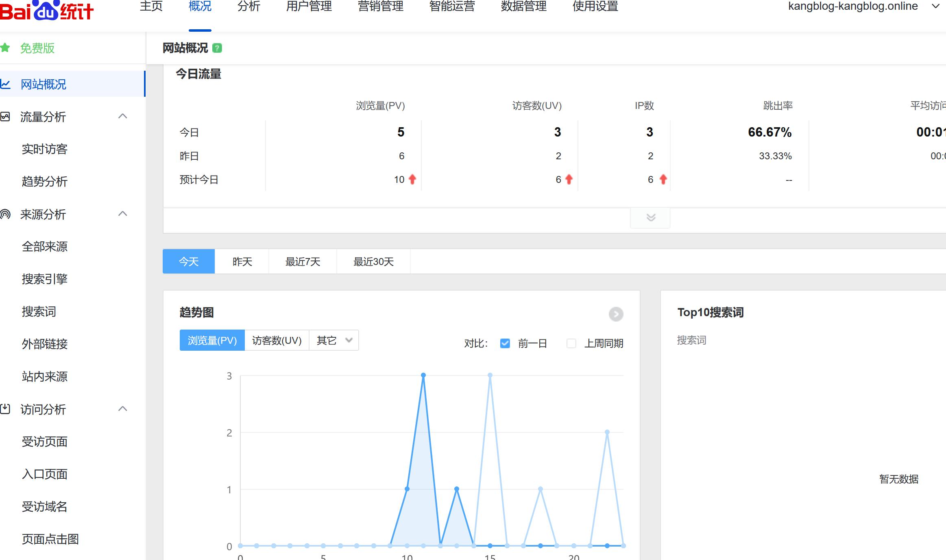Click the 流量分析 section icon
Image resolution: width=946 pixels, height=560 pixels.
(x=5, y=117)
